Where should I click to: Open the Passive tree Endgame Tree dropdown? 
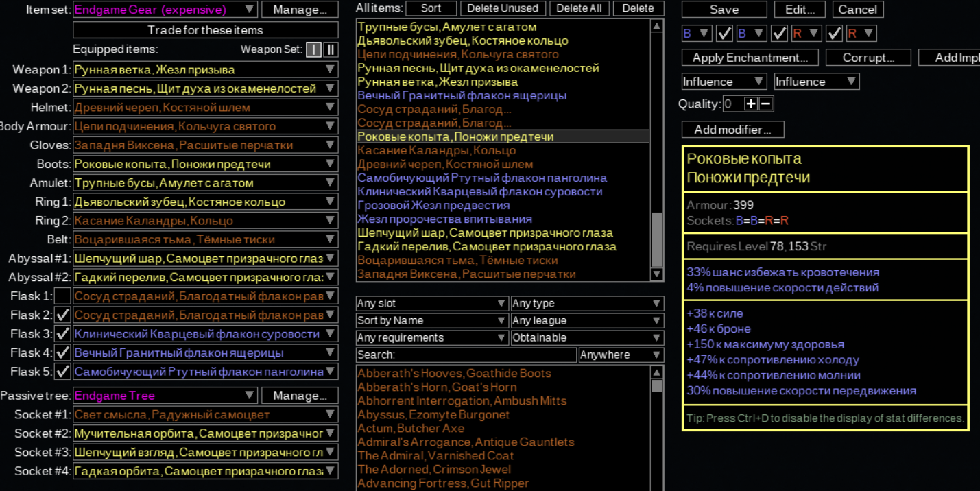(165, 396)
